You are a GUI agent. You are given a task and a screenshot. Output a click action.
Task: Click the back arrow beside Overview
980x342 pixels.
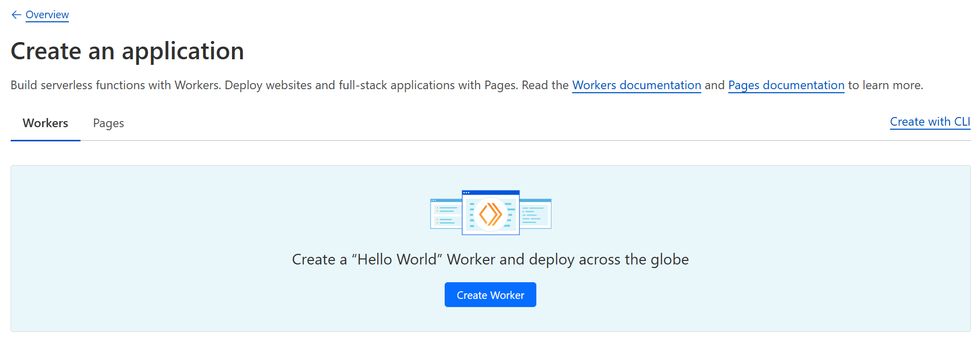pos(16,15)
